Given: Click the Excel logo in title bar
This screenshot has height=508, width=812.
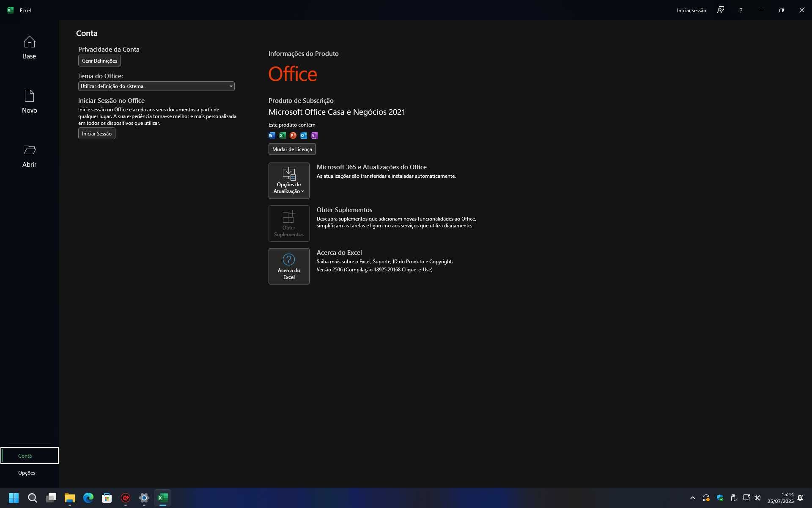Looking at the screenshot, I should pos(10,10).
